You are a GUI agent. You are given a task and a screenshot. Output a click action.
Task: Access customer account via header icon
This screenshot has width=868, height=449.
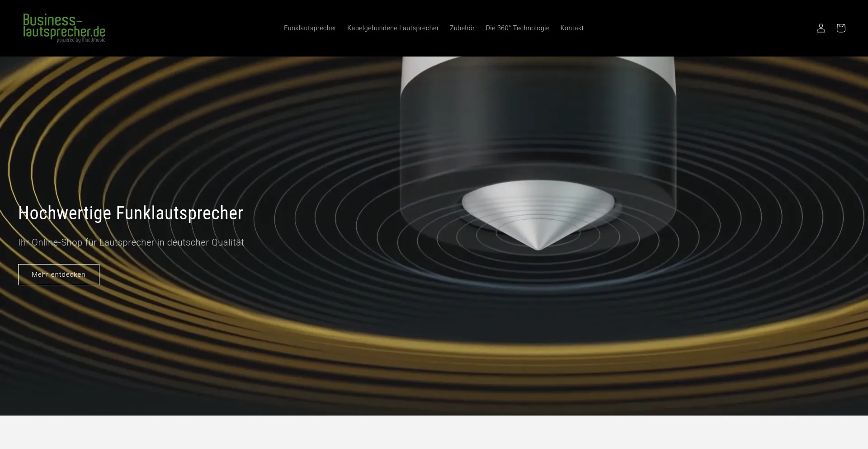pyautogui.click(x=821, y=28)
